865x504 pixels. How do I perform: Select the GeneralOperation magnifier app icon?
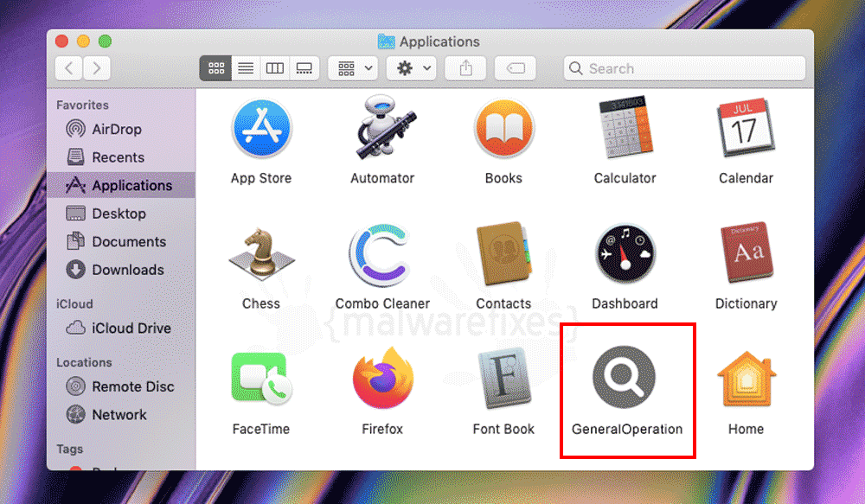click(625, 377)
